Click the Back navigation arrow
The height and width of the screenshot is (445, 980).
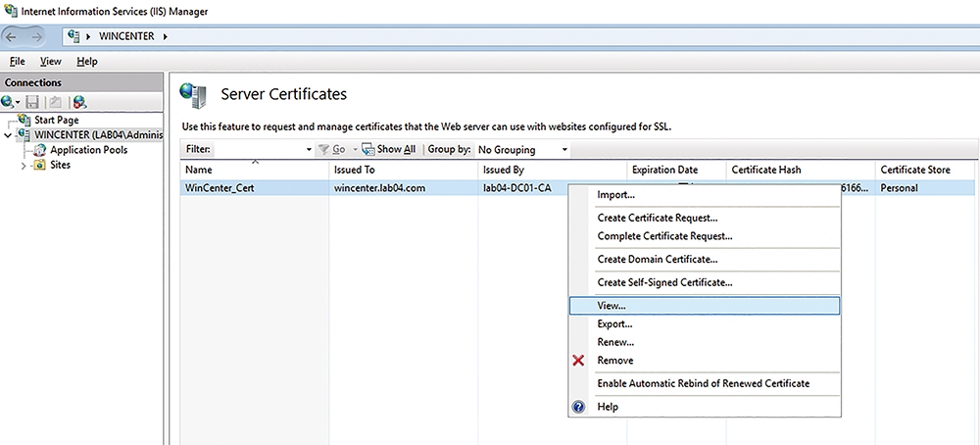tap(11, 37)
